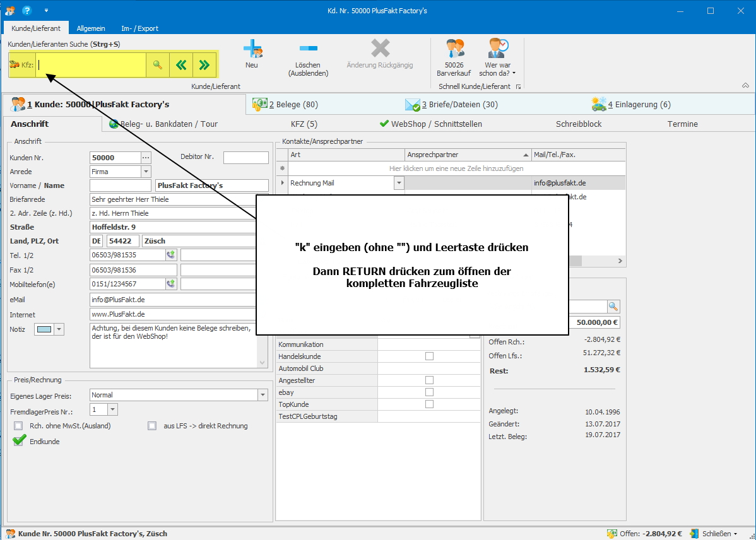The image size is (756, 540).
Task: Click 'Hier klicken um eine neue Zeile hinzuzufügen'
Action: click(x=456, y=169)
